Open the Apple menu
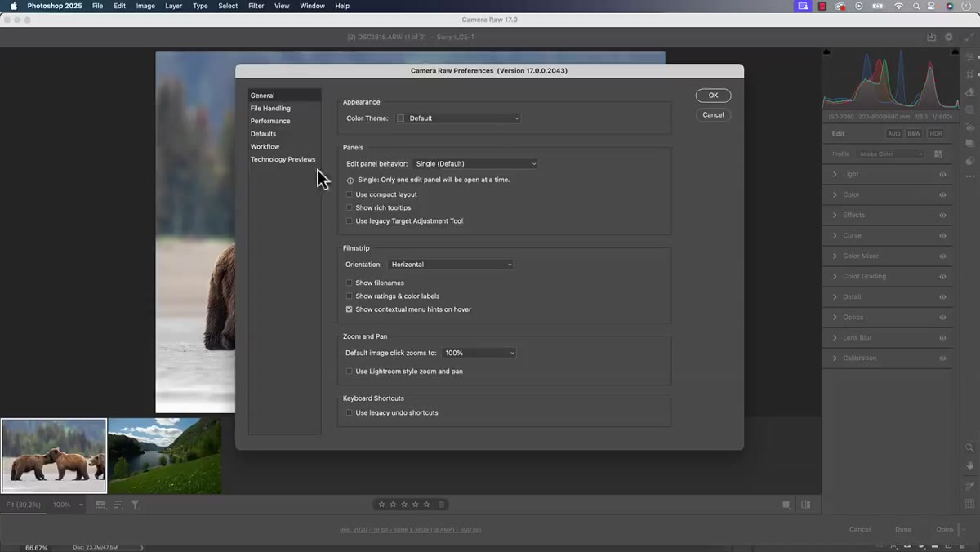The height and width of the screenshot is (552, 980). coord(13,6)
